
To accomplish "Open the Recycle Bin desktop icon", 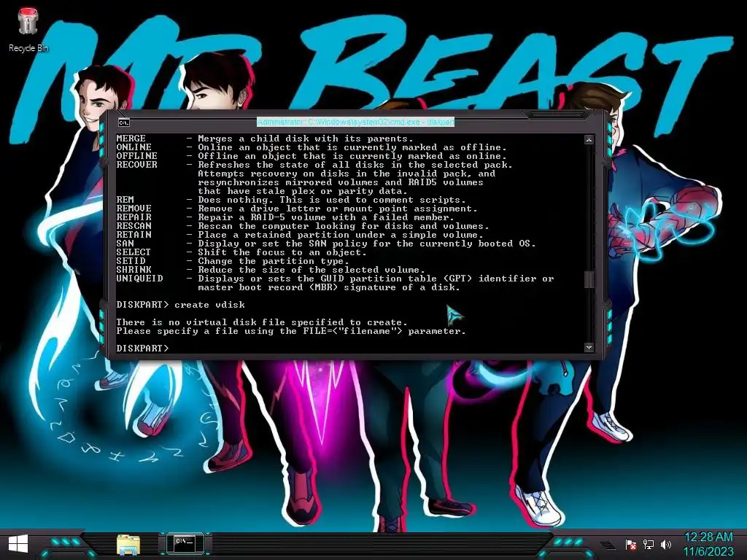I will point(28,29).
